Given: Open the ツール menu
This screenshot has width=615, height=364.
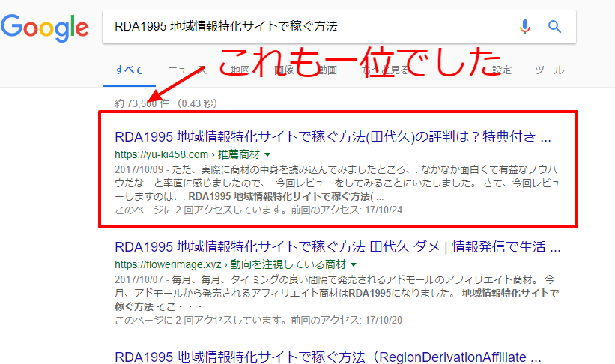Looking at the screenshot, I should coord(549,70).
